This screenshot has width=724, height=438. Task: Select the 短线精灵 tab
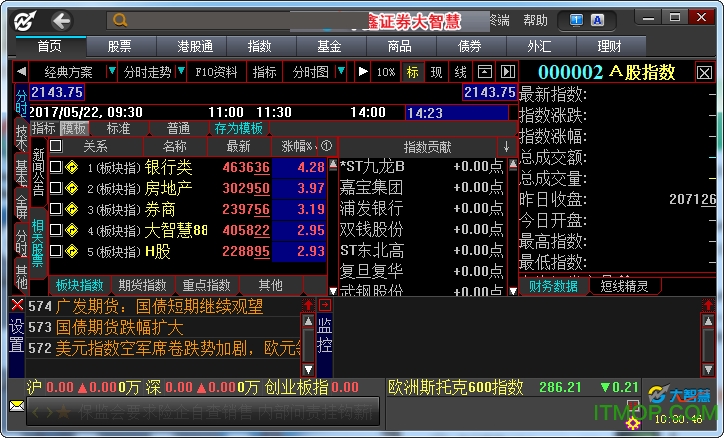click(x=624, y=287)
